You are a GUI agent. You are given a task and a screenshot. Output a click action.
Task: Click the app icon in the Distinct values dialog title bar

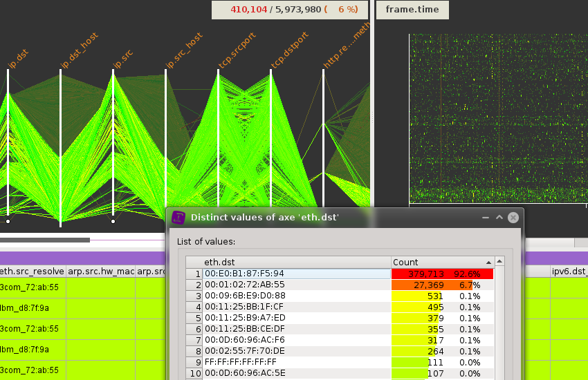tap(178, 218)
